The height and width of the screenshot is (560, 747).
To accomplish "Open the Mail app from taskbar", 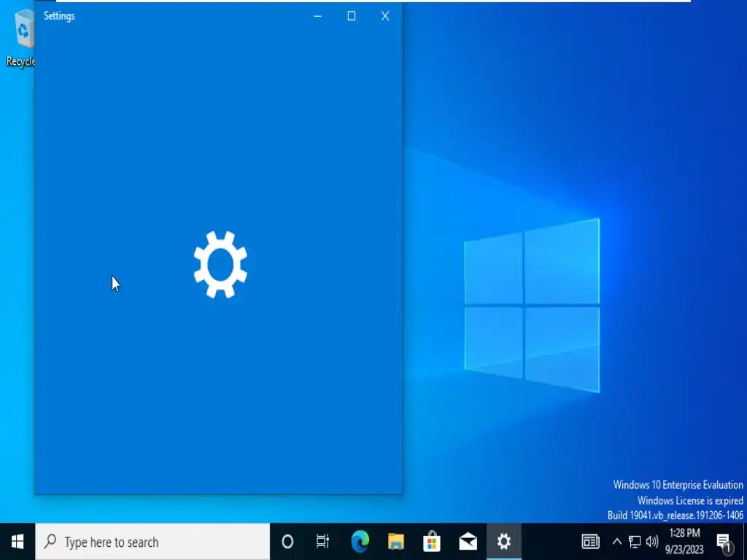I will click(x=468, y=542).
